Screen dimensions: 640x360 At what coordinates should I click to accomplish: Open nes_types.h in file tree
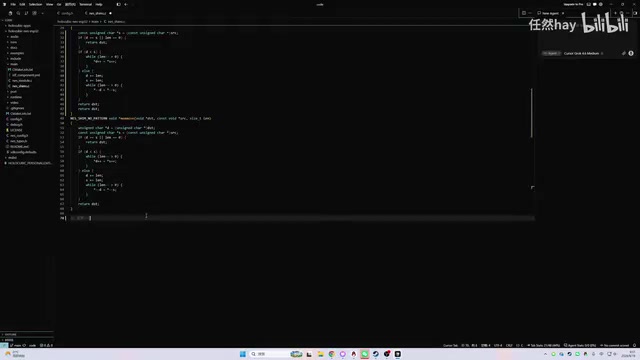point(19,141)
